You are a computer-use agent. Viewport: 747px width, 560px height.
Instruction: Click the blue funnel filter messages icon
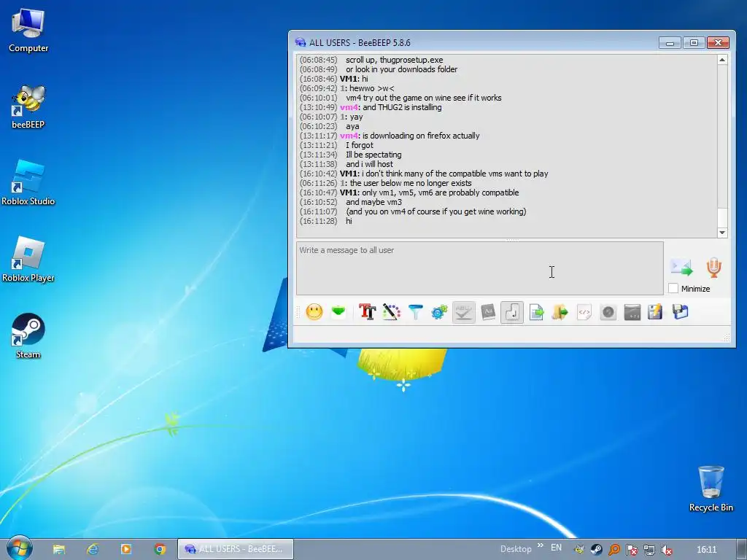click(x=415, y=312)
